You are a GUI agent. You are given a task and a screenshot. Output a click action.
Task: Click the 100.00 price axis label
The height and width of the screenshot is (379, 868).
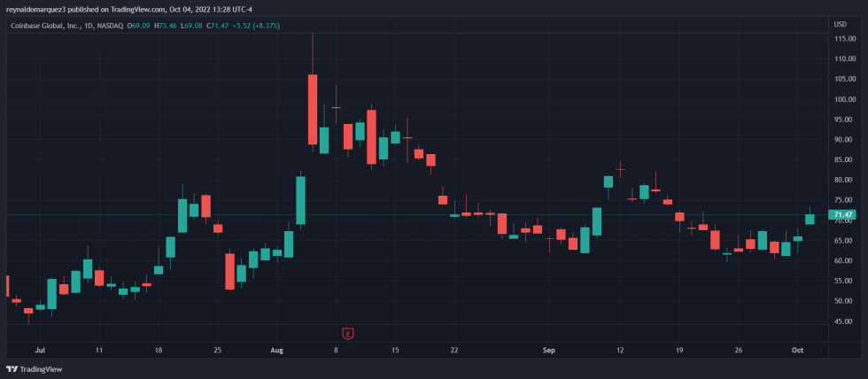click(843, 99)
